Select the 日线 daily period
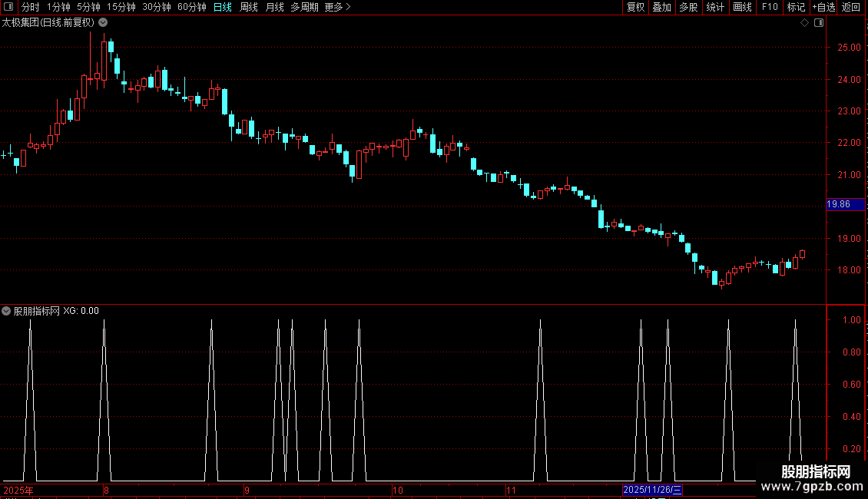 223,7
